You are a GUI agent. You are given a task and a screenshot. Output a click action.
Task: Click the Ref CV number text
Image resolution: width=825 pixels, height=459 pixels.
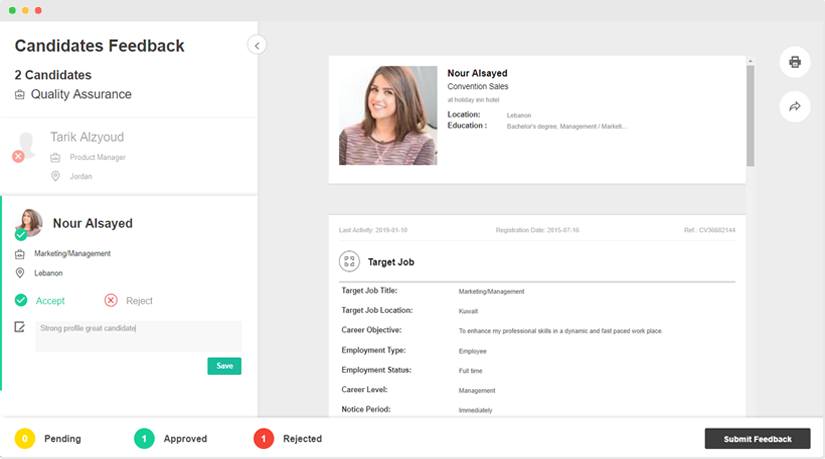(x=710, y=230)
